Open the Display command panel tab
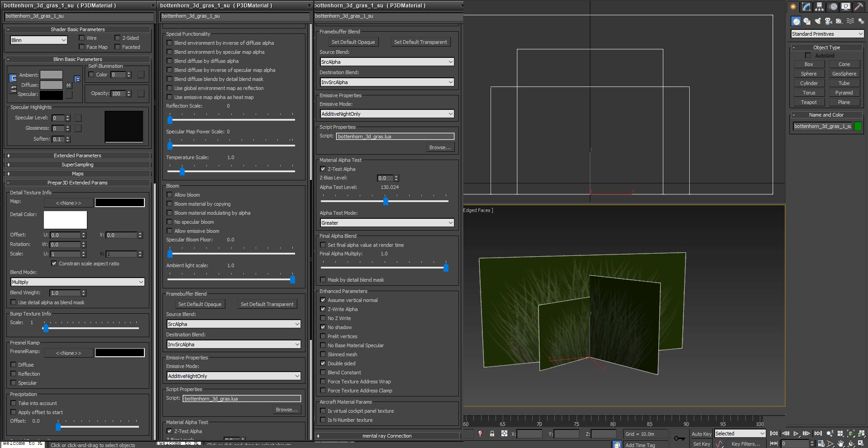This screenshot has height=448, width=868. click(x=845, y=7)
